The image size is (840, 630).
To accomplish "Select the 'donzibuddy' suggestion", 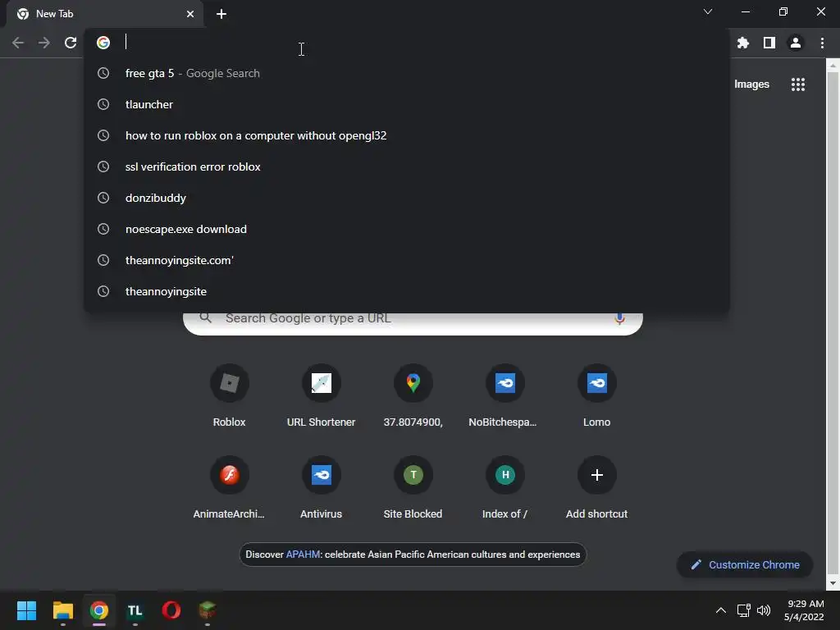I will 407,198.
